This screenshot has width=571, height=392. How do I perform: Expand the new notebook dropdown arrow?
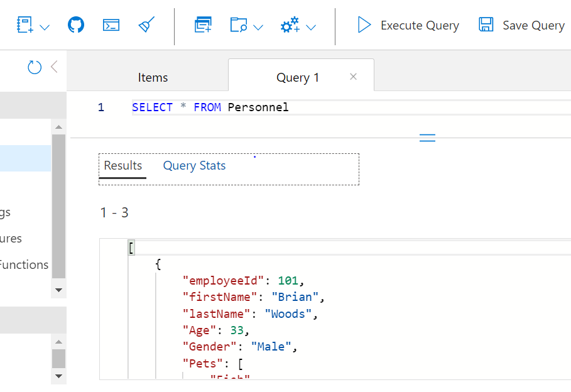45,27
